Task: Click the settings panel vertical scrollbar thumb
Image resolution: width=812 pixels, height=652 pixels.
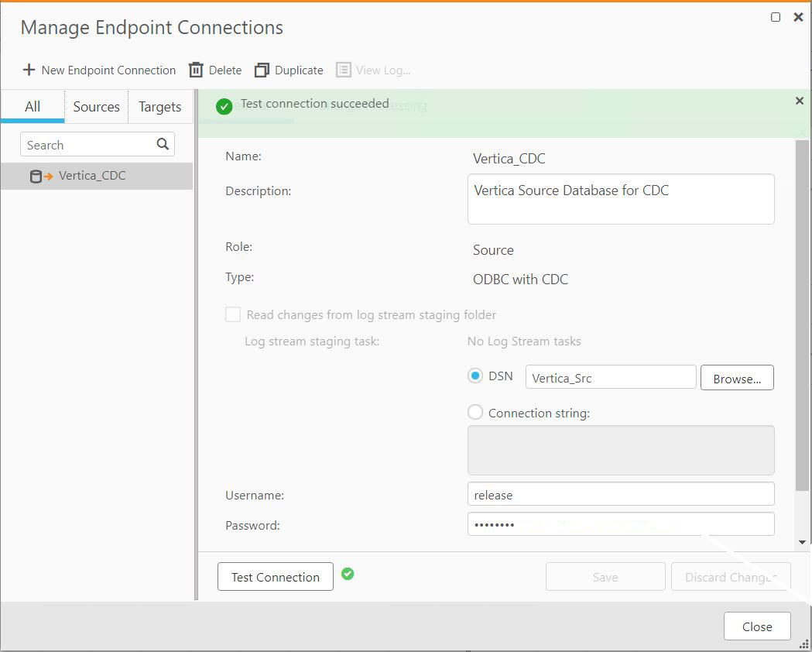Action: pos(802,315)
